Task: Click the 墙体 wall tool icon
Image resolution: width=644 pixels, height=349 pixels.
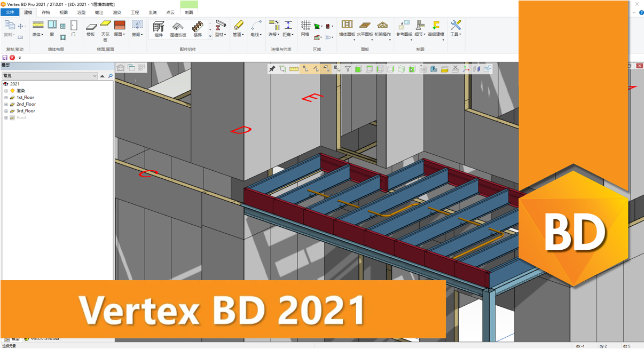Action: tap(38, 25)
